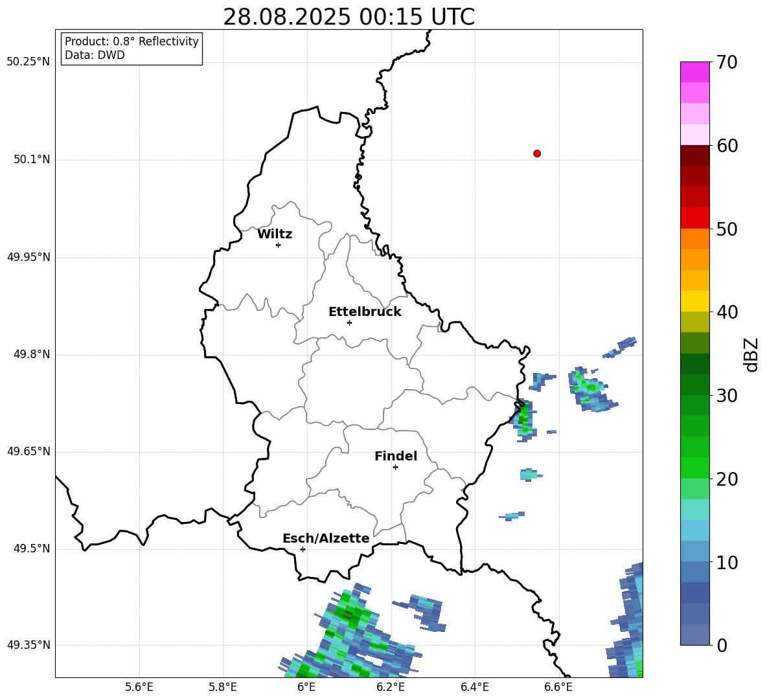Click the Findel city label
This screenshot has width=767, height=700.
[396, 456]
